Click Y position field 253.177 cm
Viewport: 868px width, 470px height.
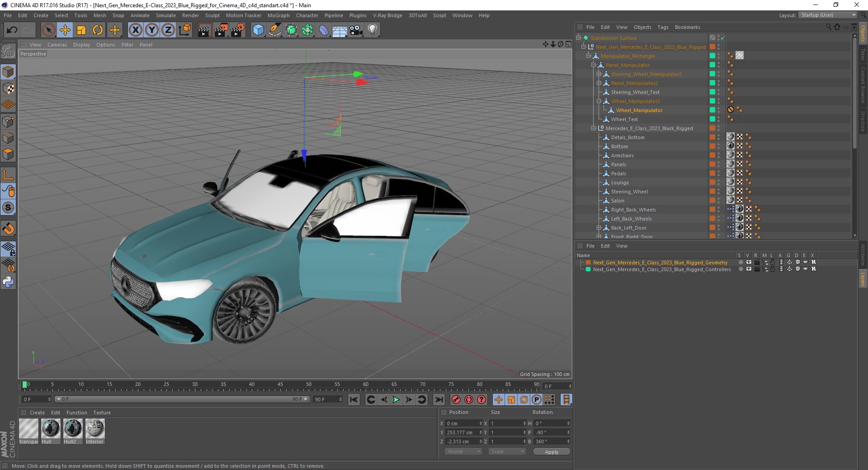pyautogui.click(x=464, y=432)
